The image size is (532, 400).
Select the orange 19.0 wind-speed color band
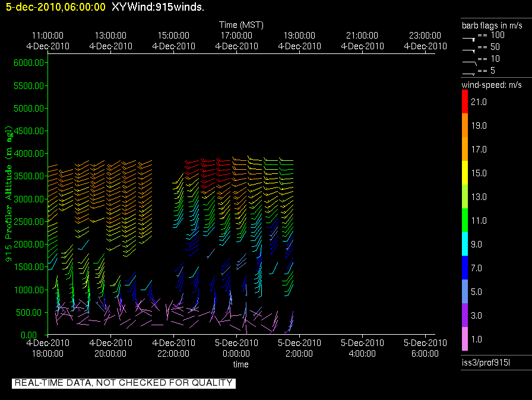click(465, 126)
